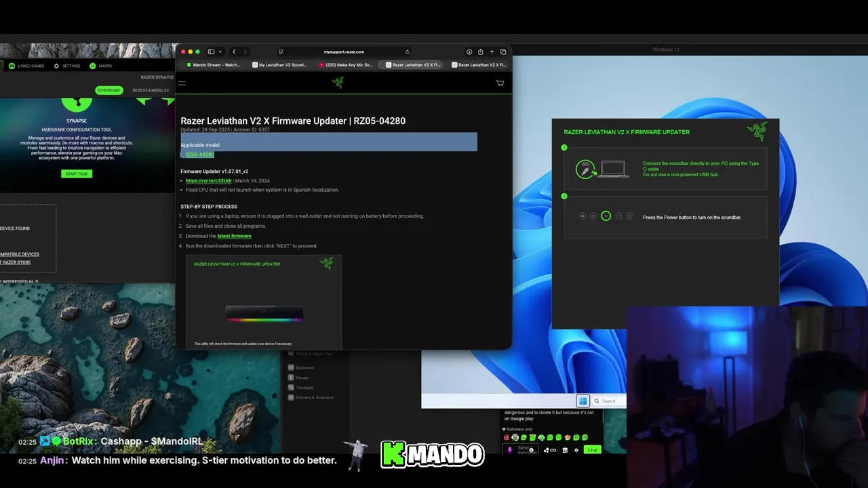Screen dimensions: 868x488
Task: Select Trackpad in System Settings sidebar
Action: [300, 388]
